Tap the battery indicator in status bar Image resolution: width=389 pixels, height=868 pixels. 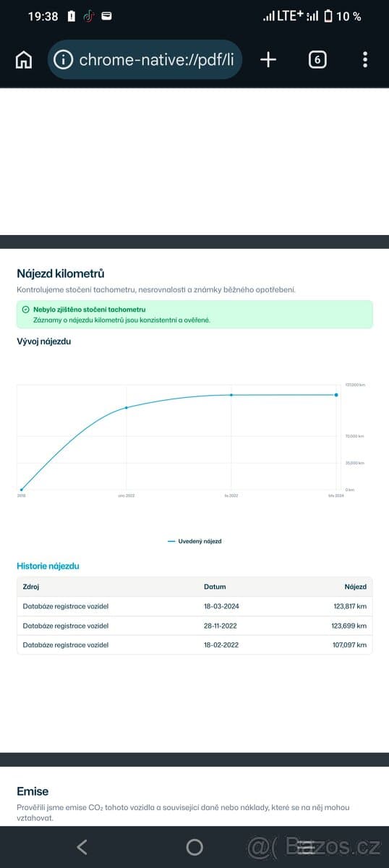pos(328,16)
